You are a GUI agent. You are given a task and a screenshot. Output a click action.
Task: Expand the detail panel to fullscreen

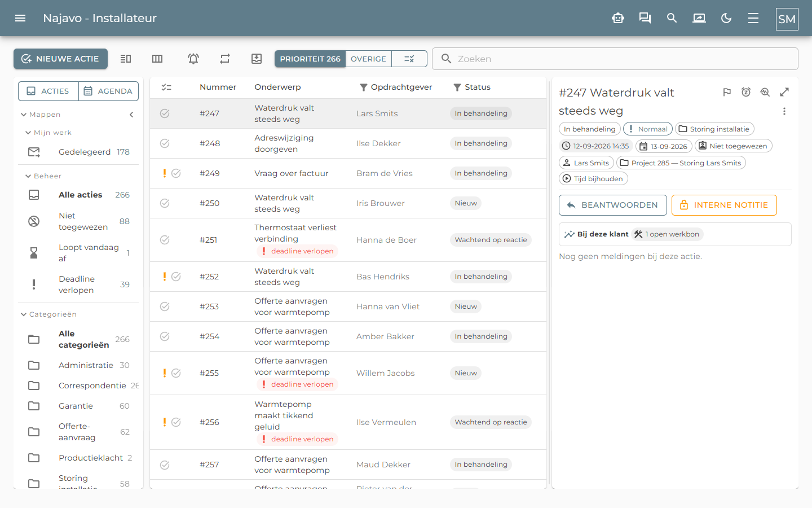pos(784,92)
